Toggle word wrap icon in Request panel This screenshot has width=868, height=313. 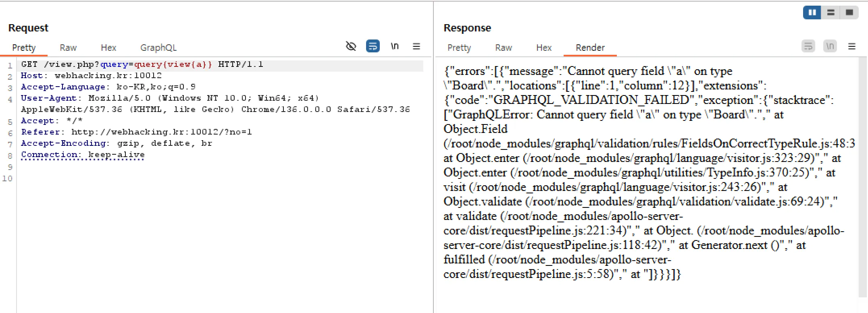(x=373, y=46)
